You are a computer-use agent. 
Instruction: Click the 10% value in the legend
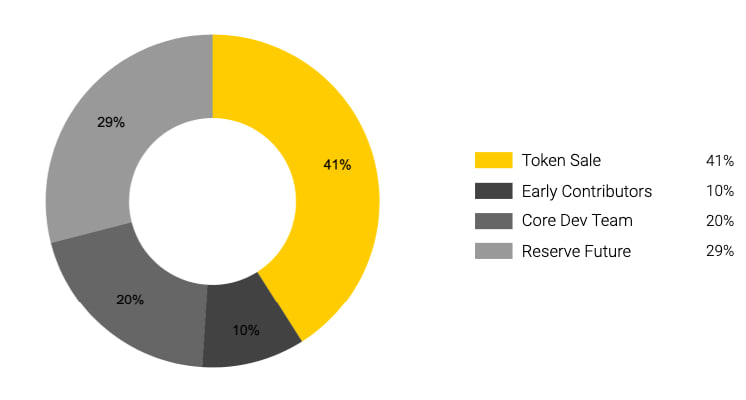pos(720,191)
